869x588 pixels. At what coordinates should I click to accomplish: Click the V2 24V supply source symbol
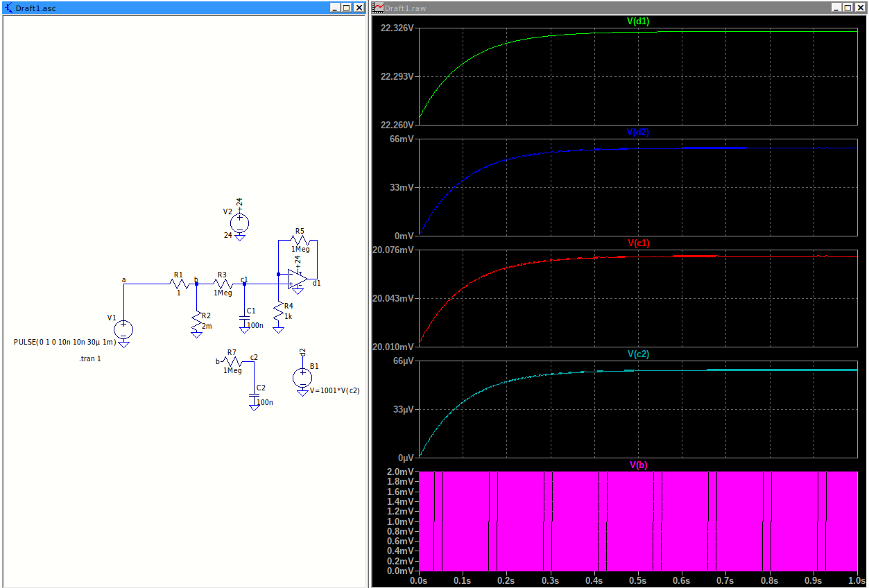pos(239,223)
